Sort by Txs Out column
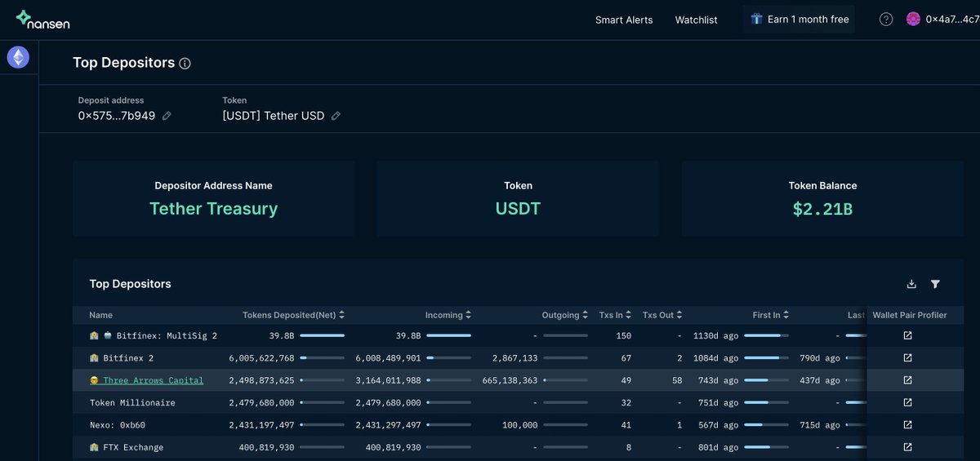 (x=662, y=315)
